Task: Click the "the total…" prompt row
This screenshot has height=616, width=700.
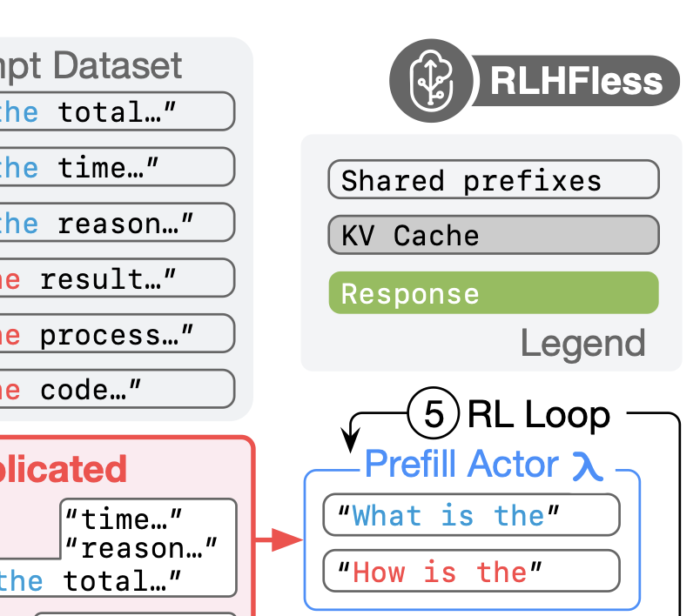Action: click(116, 111)
